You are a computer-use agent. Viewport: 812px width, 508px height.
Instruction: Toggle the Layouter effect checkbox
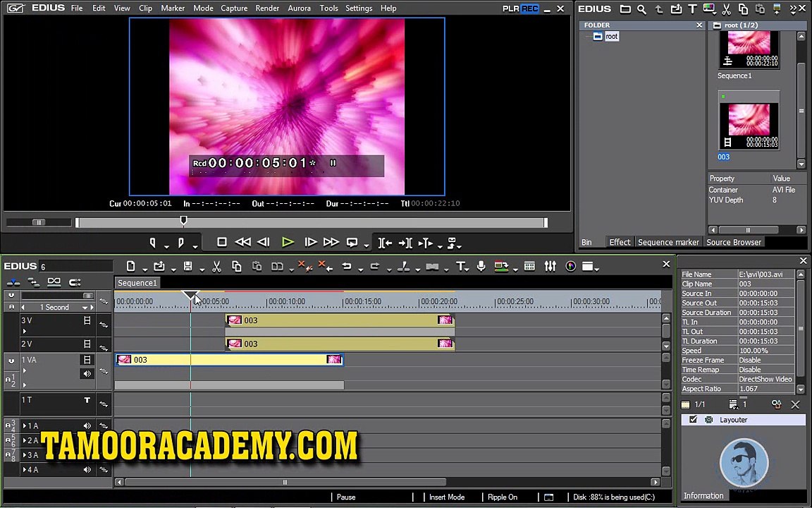tap(693, 420)
